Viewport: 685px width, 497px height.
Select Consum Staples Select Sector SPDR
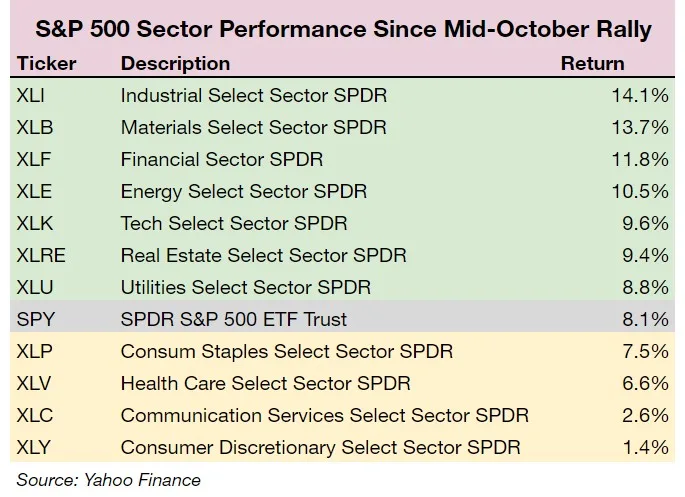pyautogui.click(x=286, y=352)
